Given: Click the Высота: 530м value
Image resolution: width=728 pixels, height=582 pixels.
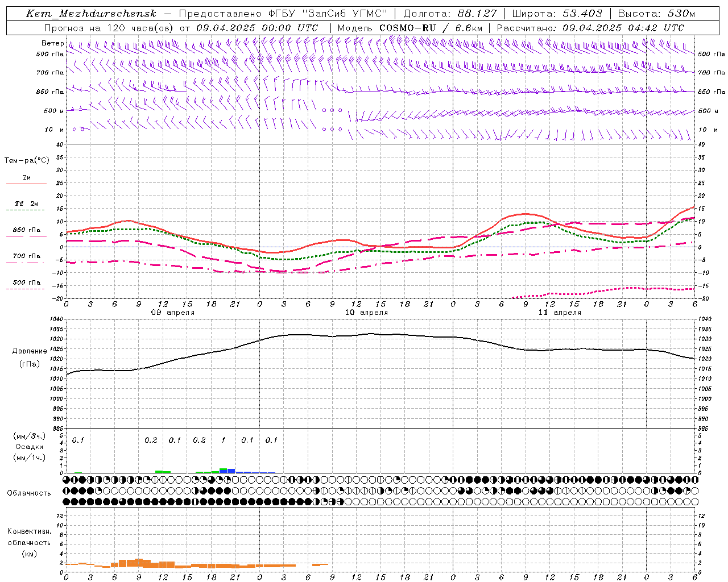Looking at the screenshot, I should (657, 14).
